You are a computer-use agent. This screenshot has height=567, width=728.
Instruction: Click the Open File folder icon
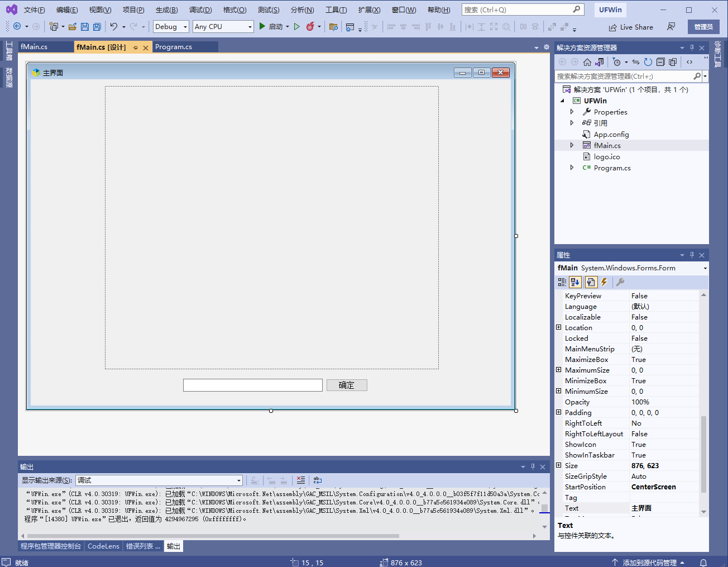[73, 26]
